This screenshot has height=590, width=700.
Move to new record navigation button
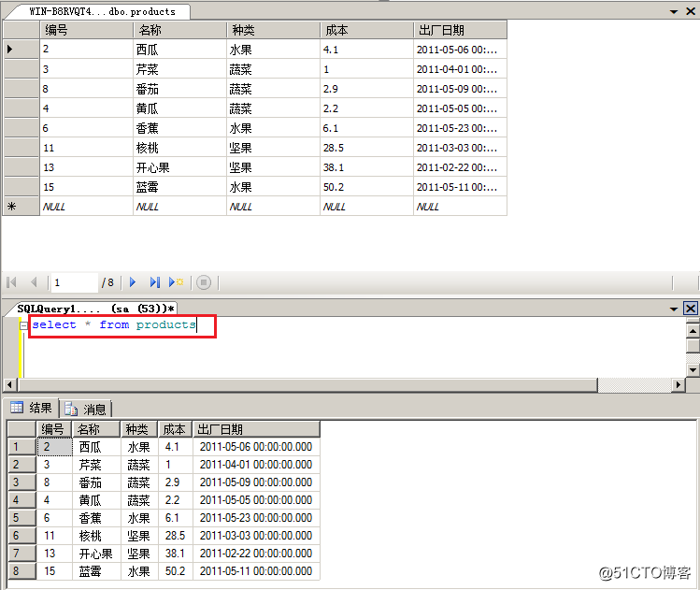176,282
